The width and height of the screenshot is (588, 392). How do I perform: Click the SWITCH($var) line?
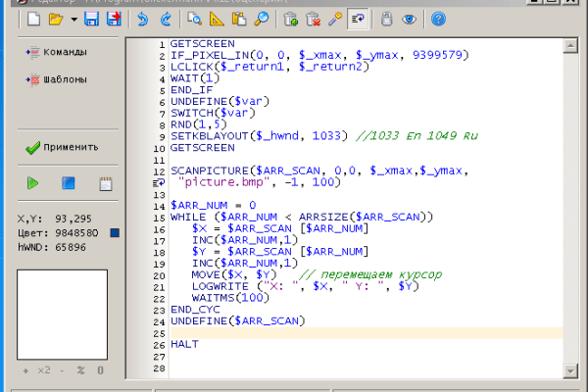[x=213, y=113]
